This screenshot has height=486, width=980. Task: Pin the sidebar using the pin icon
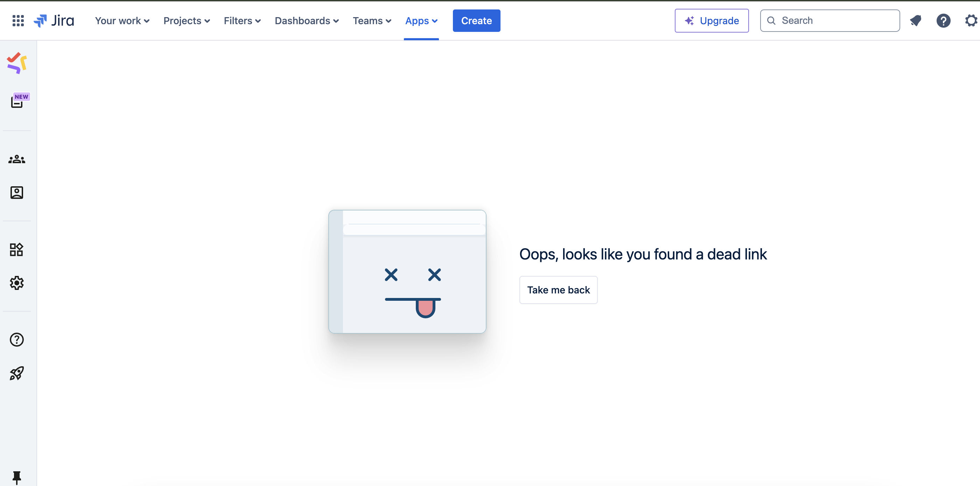pyautogui.click(x=17, y=477)
